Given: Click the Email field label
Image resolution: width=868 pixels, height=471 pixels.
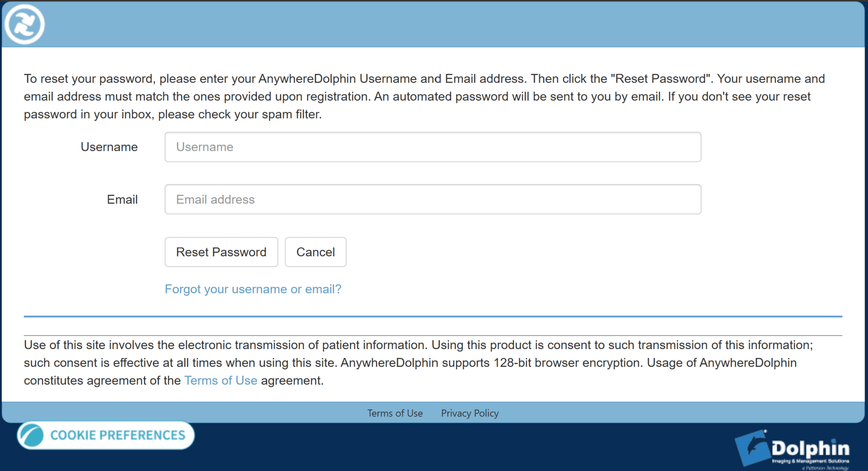Looking at the screenshot, I should (122, 199).
